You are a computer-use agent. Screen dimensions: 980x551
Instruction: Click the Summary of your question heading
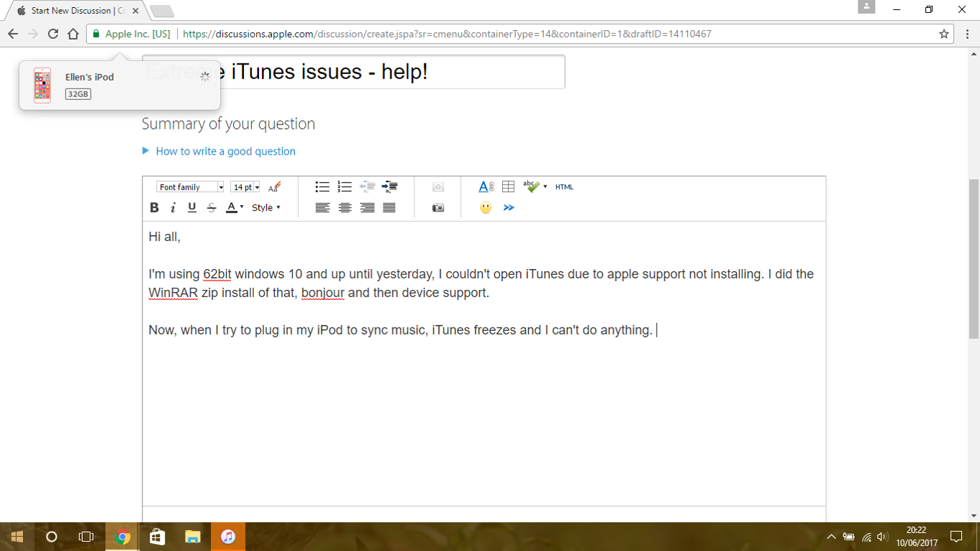(228, 124)
